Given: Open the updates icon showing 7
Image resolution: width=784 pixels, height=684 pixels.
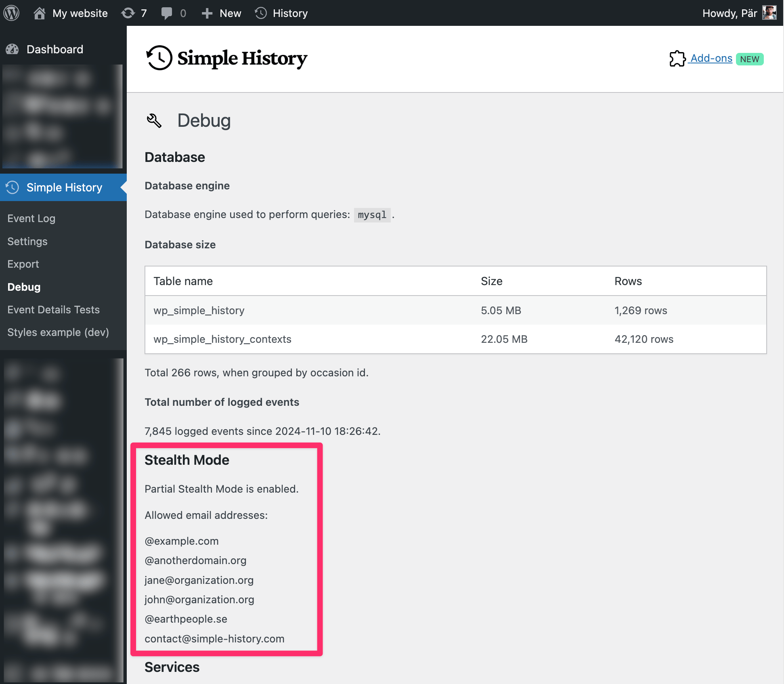Looking at the screenshot, I should pos(128,13).
